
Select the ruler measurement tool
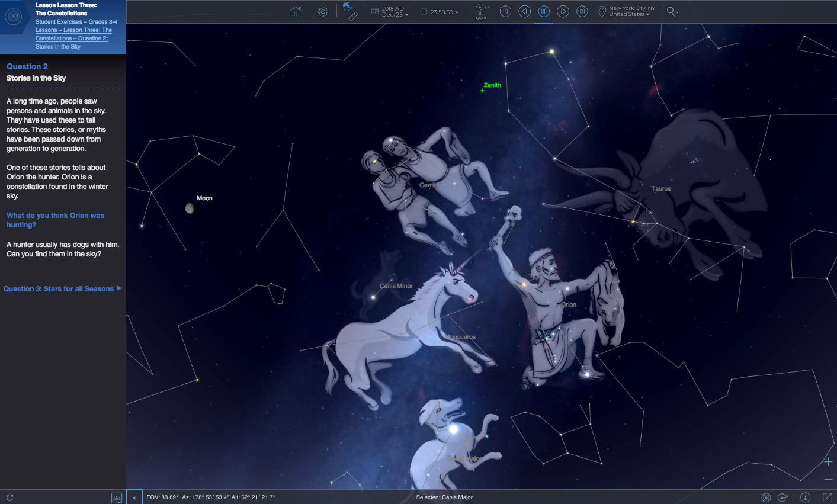[353, 17]
